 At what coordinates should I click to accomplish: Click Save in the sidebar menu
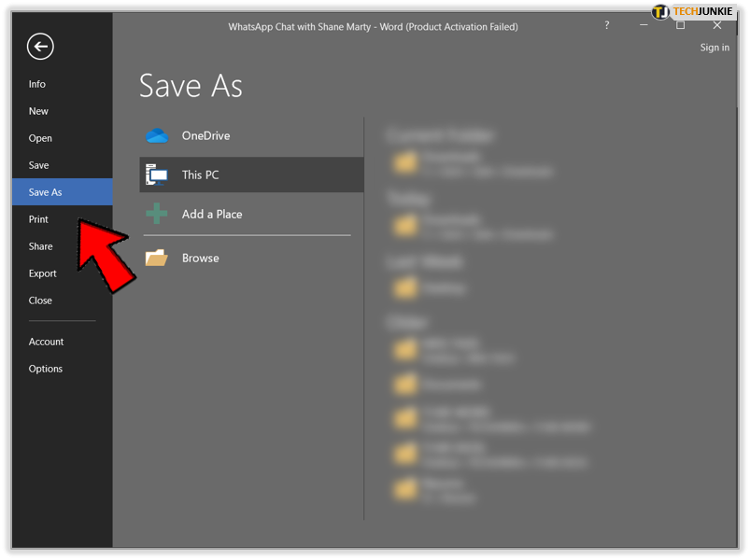click(38, 165)
